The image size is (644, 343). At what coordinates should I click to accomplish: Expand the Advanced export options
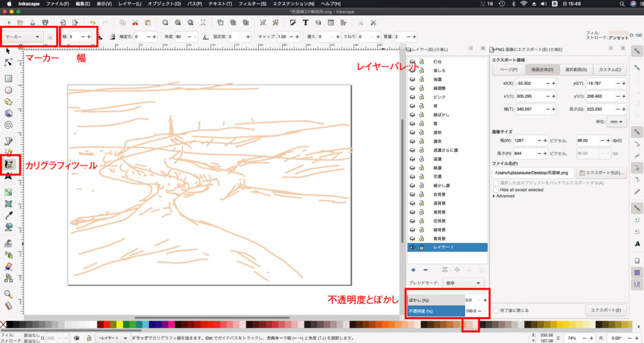click(494, 196)
